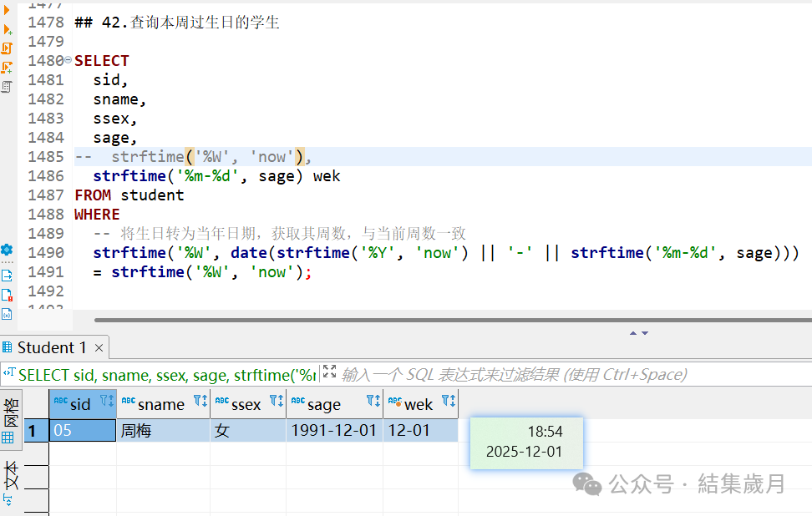
Task: Click the ABC type icon on sage
Action: (x=297, y=401)
